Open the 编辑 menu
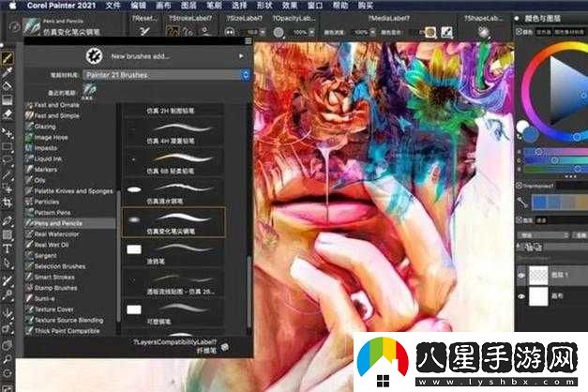This screenshot has height=392, width=588. [139, 6]
